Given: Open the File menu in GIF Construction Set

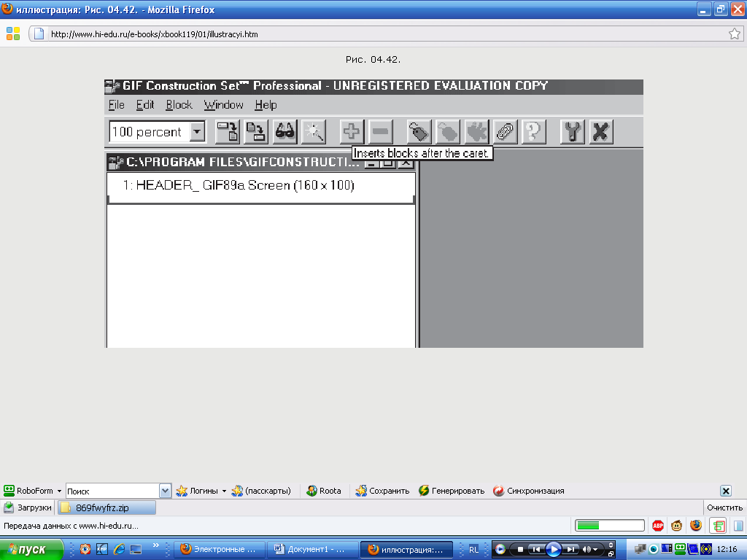Looking at the screenshot, I should (116, 105).
